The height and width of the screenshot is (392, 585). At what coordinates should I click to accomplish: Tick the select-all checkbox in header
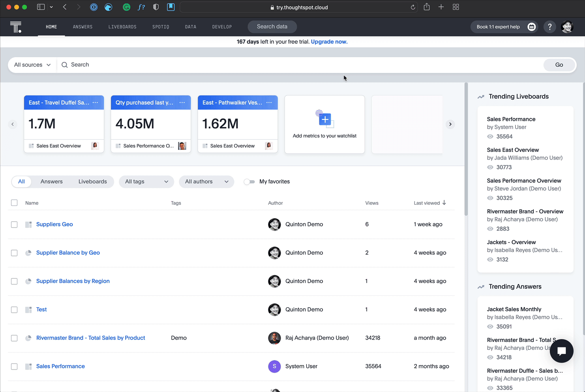14,203
